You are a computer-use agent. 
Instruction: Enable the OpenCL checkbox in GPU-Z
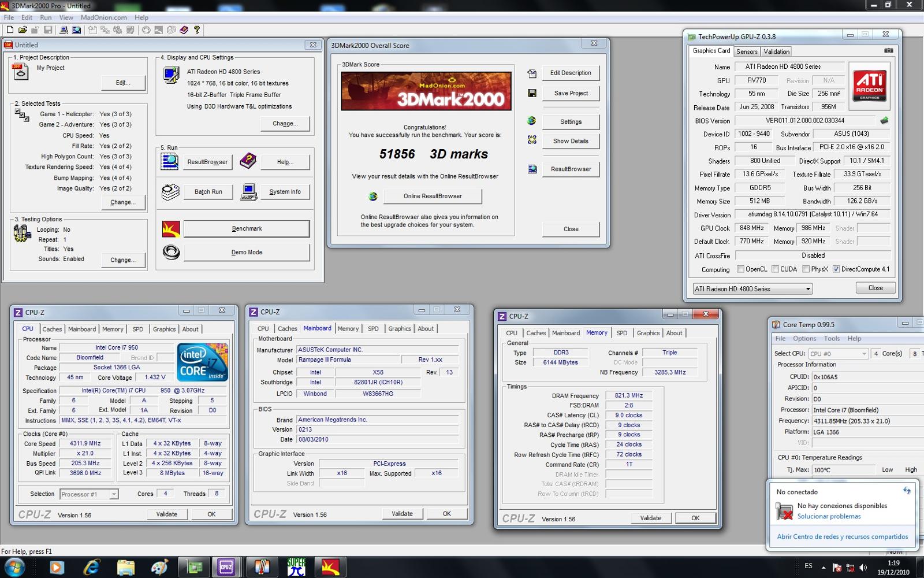point(741,269)
